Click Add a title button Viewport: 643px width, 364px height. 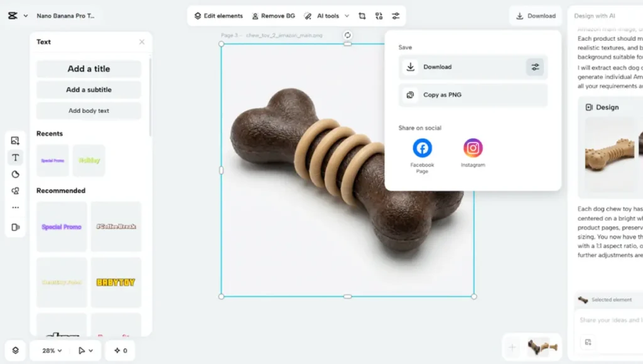point(89,69)
